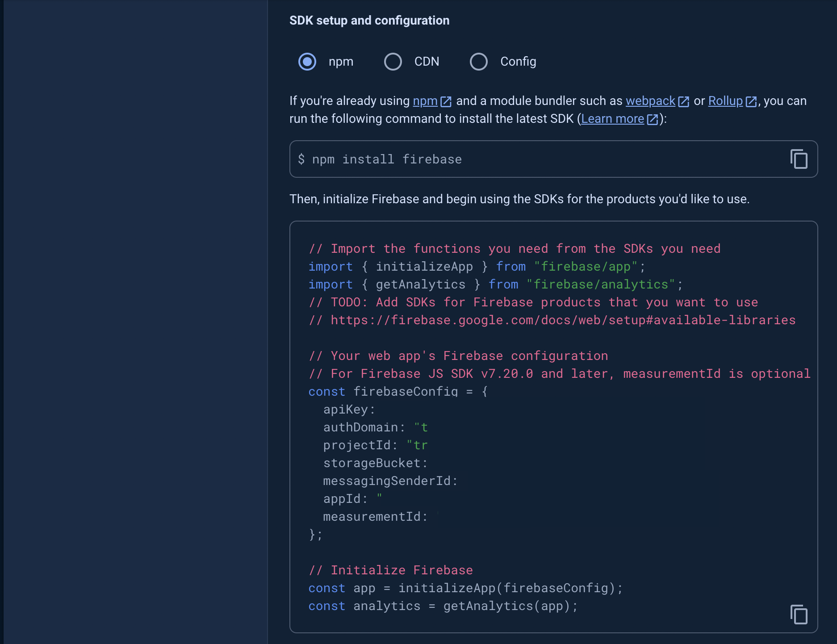837x644 pixels.
Task: Click the Initialize Firebase comment
Action: click(391, 570)
